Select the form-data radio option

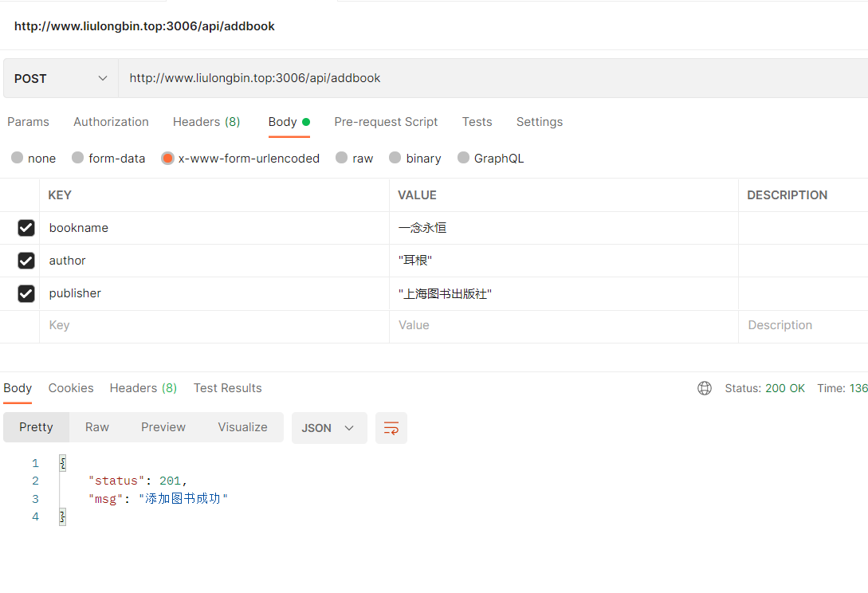pos(77,158)
